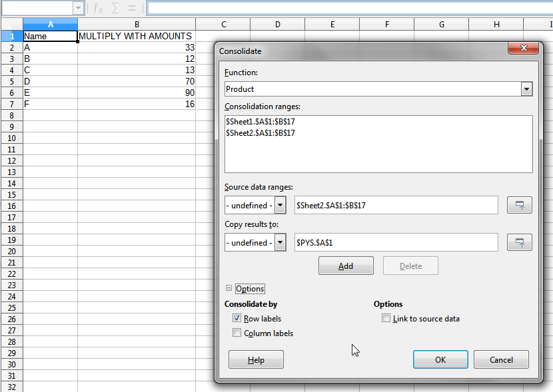The width and height of the screenshot is (553, 392).
Task: Click inside the Copy results to field
Action: click(396, 242)
